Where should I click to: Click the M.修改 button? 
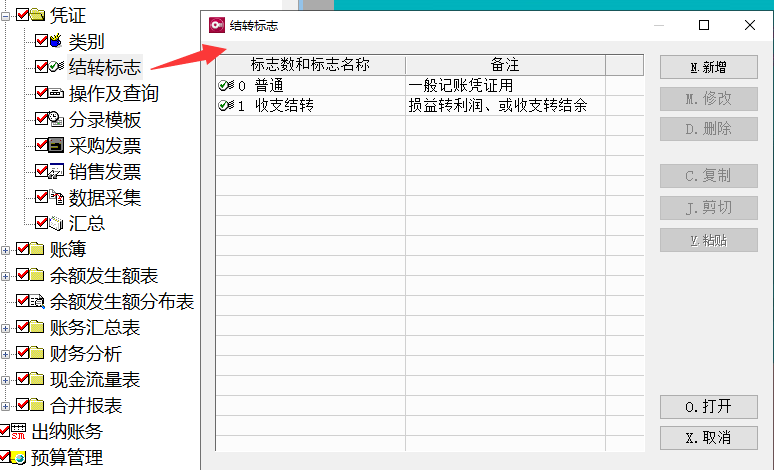(x=708, y=99)
